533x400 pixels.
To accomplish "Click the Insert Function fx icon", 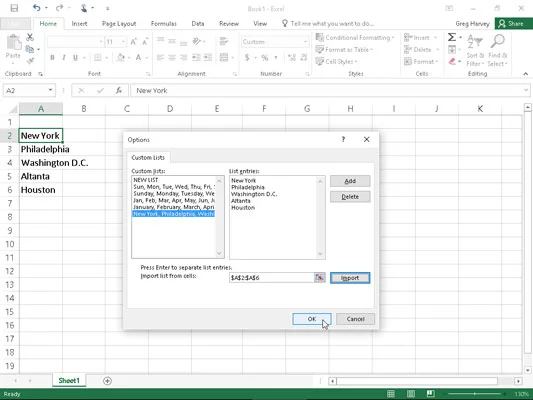I will [x=119, y=90].
